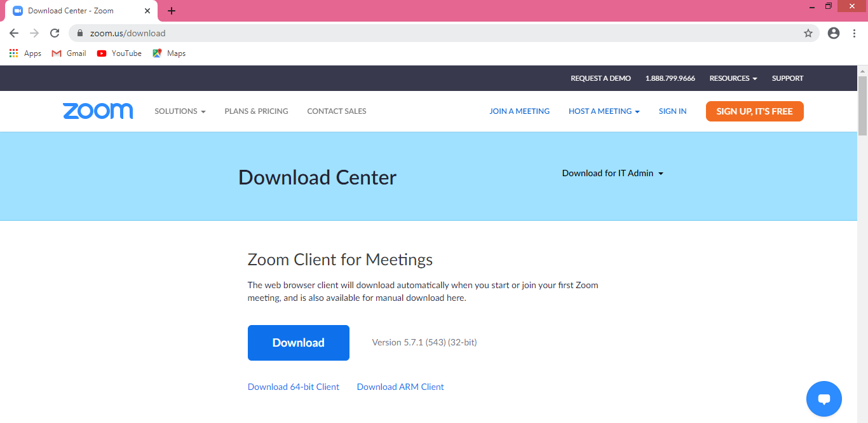Image resolution: width=868 pixels, height=423 pixels.
Task: Open the Google Apps launcher
Action: pyautogui.click(x=13, y=53)
